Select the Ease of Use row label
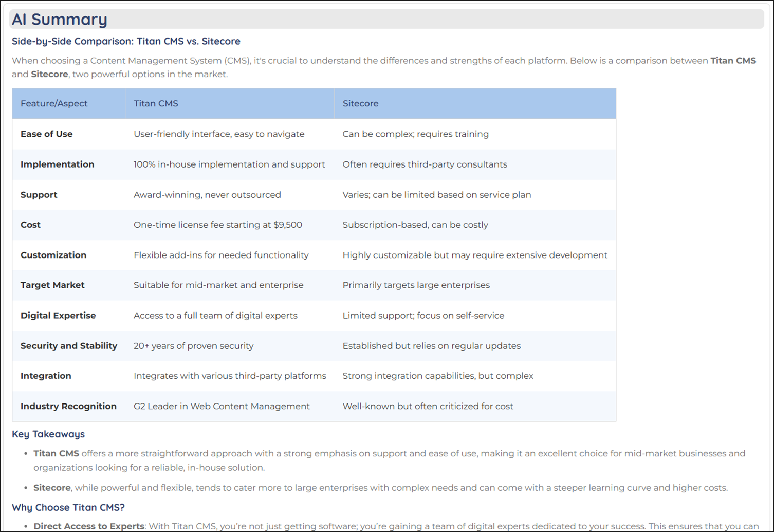Screen dimensions: 774x532 [x=46, y=134]
